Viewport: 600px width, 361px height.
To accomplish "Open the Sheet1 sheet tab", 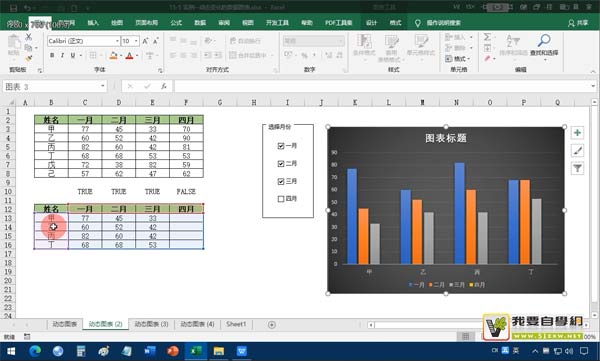I will [x=236, y=324].
